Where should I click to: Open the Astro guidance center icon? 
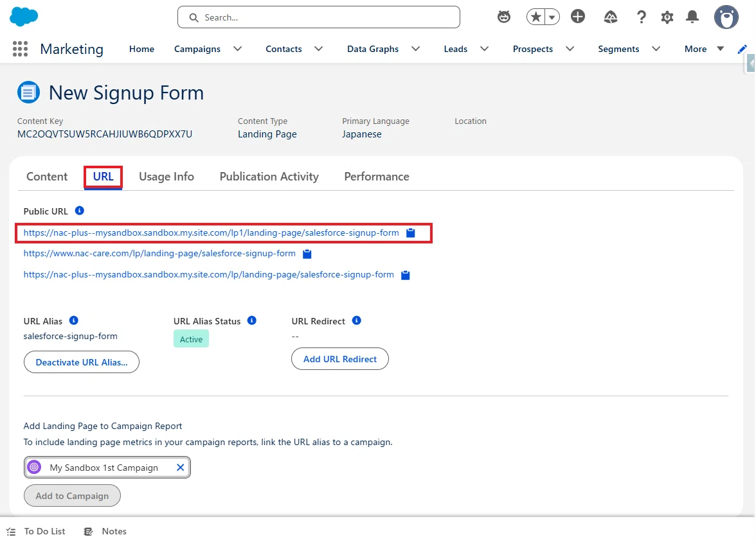pyautogui.click(x=504, y=17)
